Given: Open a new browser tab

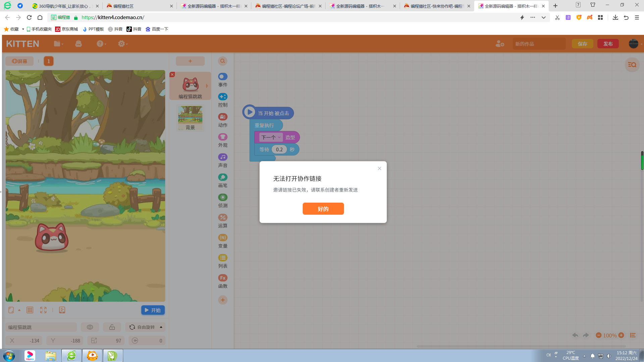Looking at the screenshot, I should pyautogui.click(x=555, y=6).
